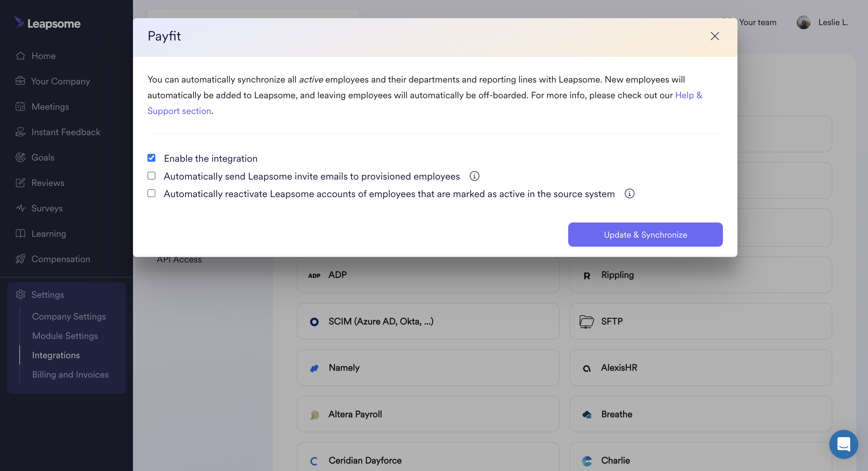Image resolution: width=868 pixels, height=471 pixels.
Task: Click the SCIM circle logo icon
Action: tap(314, 322)
